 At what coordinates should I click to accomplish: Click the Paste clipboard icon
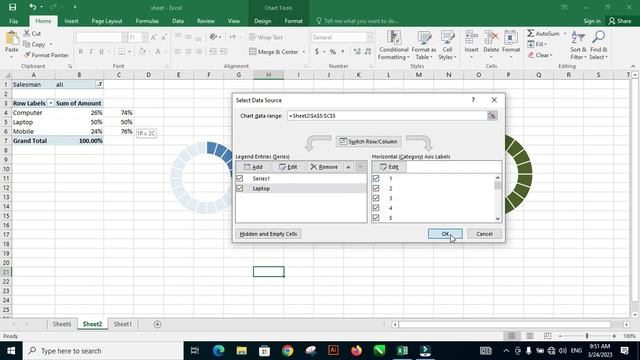[11, 38]
